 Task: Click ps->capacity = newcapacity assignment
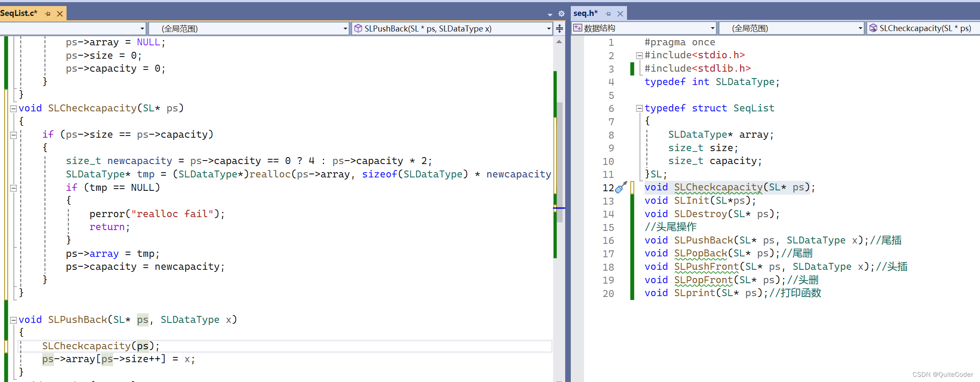tap(145, 267)
